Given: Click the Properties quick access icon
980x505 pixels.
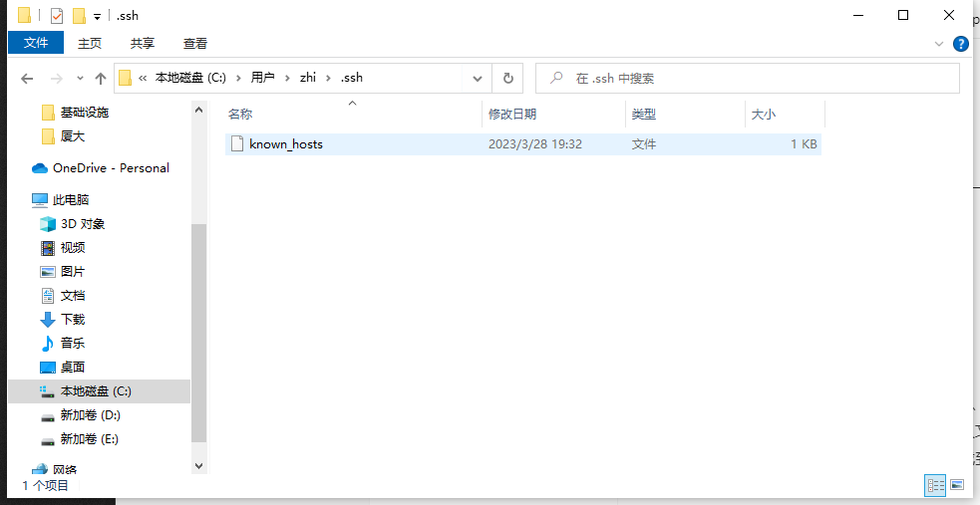Looking at the screenshot, I should coord(57,16).
